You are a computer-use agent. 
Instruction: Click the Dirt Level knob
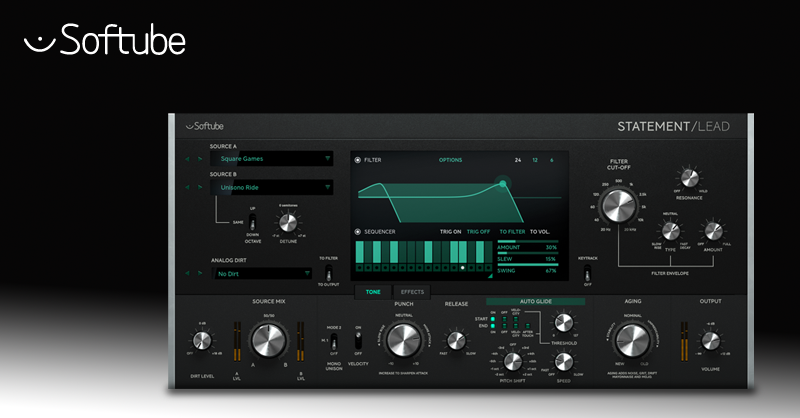coord(202,340)
